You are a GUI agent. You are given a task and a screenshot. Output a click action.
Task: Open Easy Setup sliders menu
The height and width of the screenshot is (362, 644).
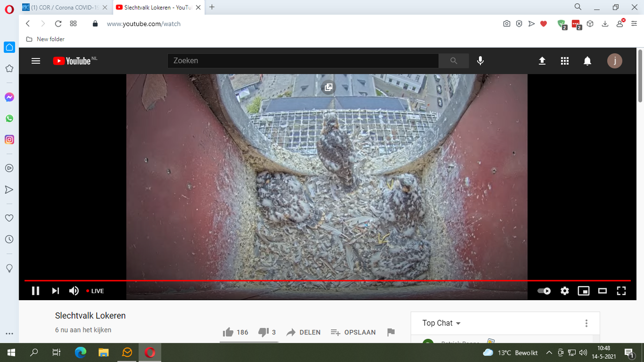click(634, 24)
